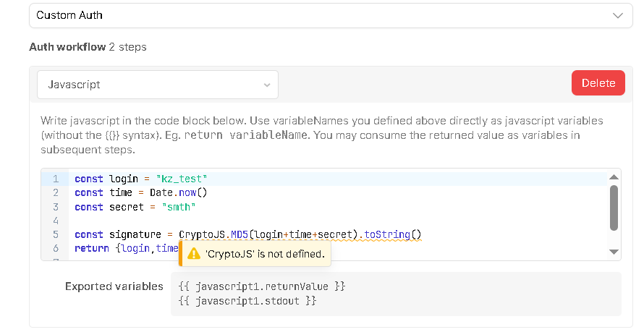The width and height of the screenshot is (644, 332).
Task: Click the javascript1.stdout exported variable
Action: coord(247,300)
